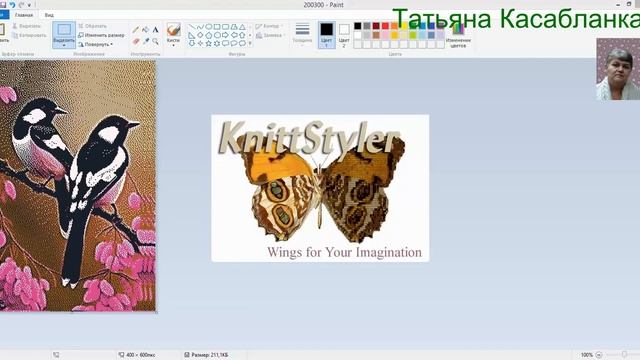
Task: Pick the Four-point star shape
Action: point(200,43)
